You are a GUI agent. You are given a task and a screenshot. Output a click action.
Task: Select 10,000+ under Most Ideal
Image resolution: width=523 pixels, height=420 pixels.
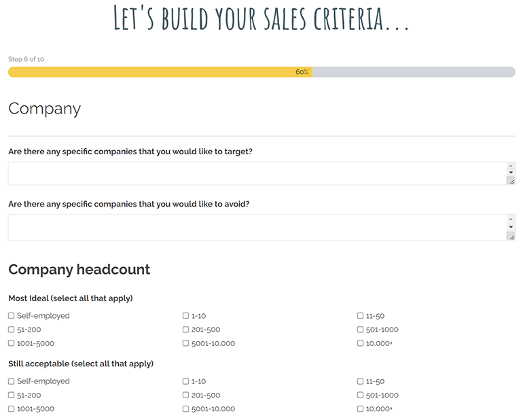point(361,343)
